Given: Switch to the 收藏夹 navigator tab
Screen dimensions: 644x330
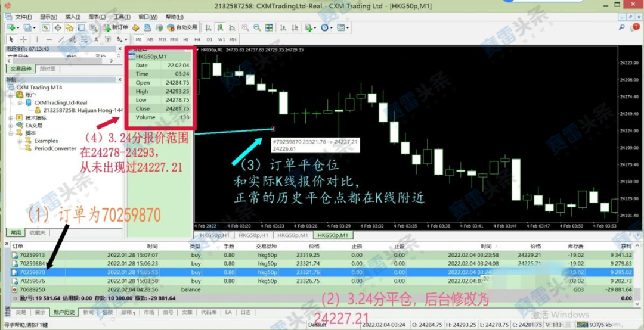Looking at the screenshot, I should [38, 233].
